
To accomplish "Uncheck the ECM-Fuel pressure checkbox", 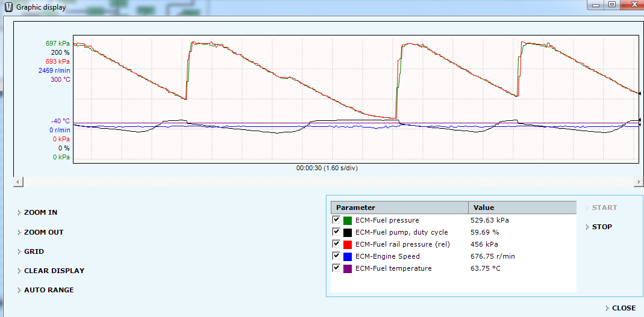I will [x=336, y=220].
